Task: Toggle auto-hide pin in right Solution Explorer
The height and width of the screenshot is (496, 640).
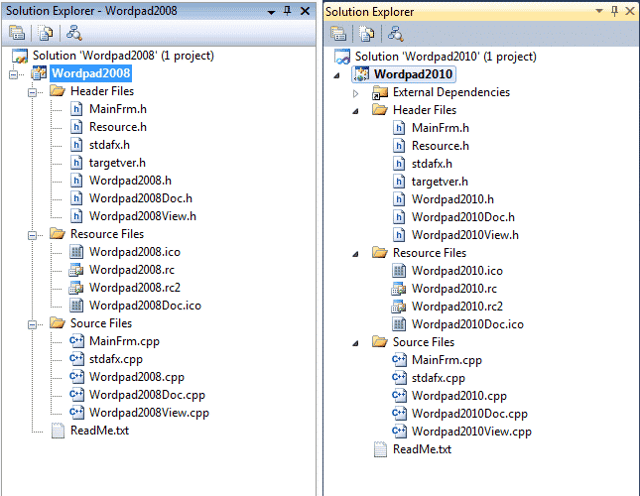Action: [615, 11]
